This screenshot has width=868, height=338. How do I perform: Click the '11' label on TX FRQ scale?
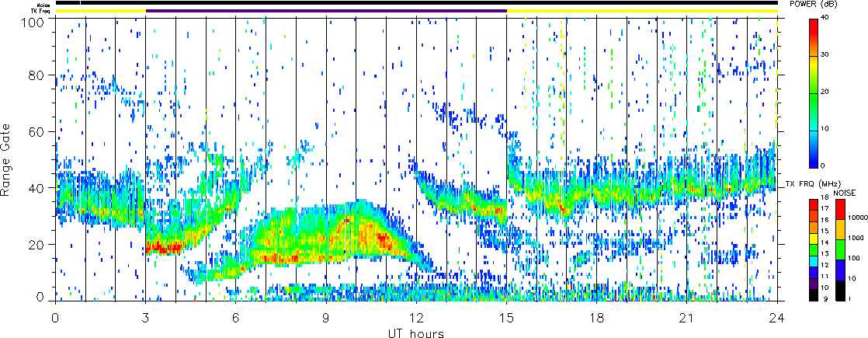(x=824, y=277)
